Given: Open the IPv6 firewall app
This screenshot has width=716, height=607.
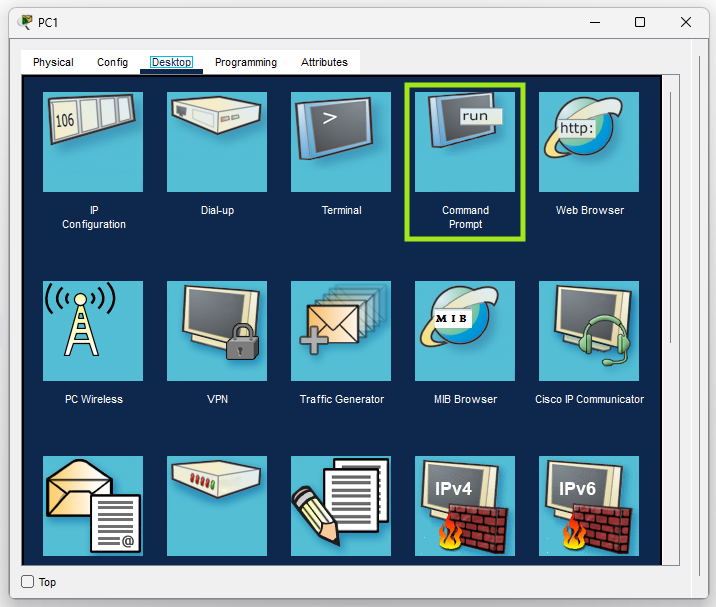Looking at the screenshot, I should [x=589, y=506].
